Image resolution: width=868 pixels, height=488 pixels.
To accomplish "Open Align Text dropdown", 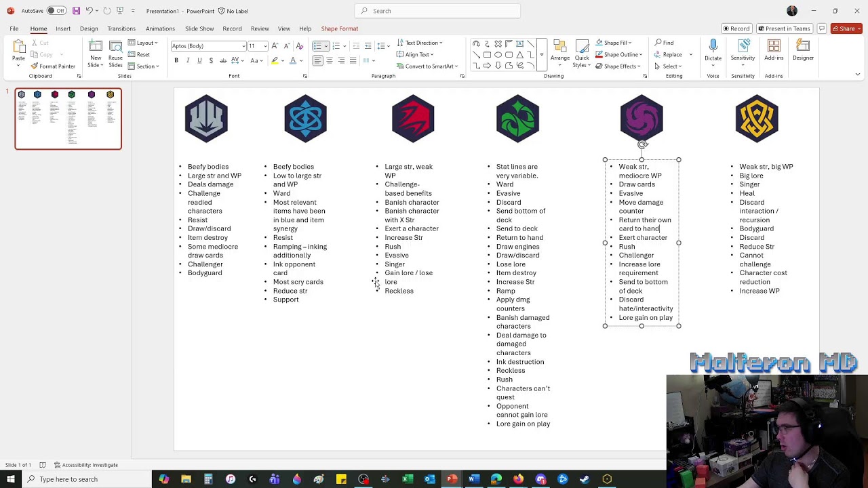I will pyautogui.click(x=414, y=54).
